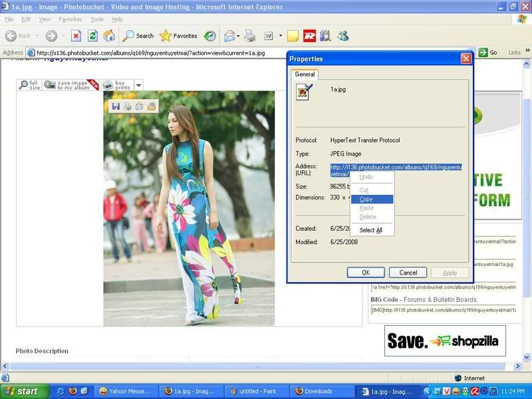Open the Help menu

coord(117,19)
